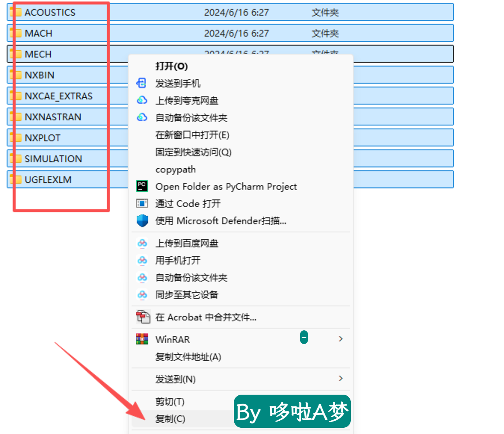Choose 剪切(T) from the menu

[170, 401]
